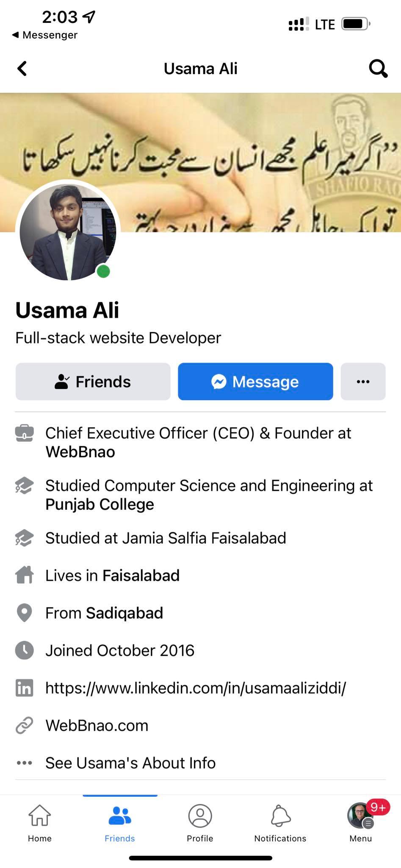The height and width of the screenshot is (868, 401).
Task: Open search with the magnifier icon
Action: point(378,68)
